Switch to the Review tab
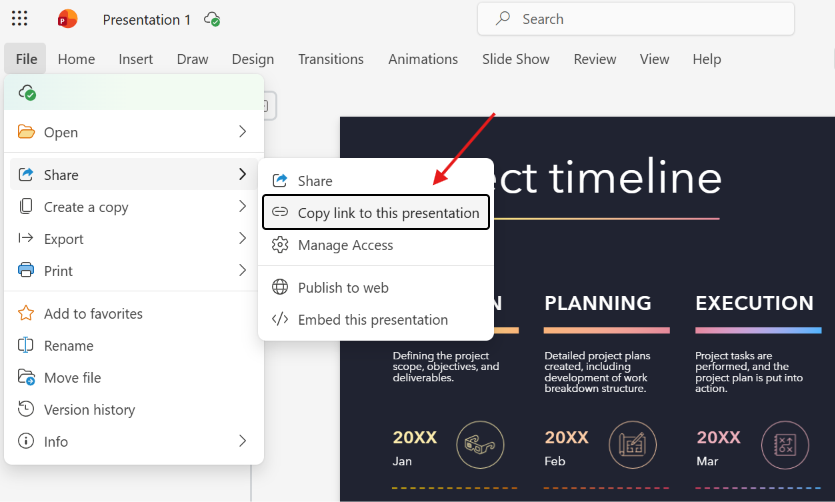Screen dimensions: 835x502 [x=594, y=59]
